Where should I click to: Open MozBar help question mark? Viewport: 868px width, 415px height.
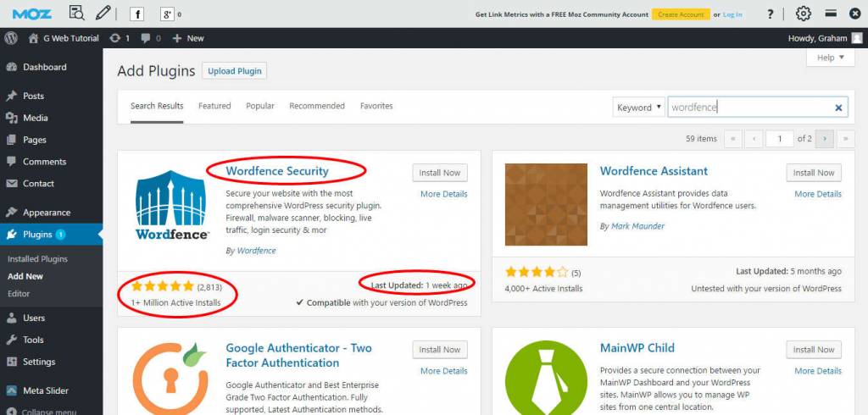coord(770,14)
